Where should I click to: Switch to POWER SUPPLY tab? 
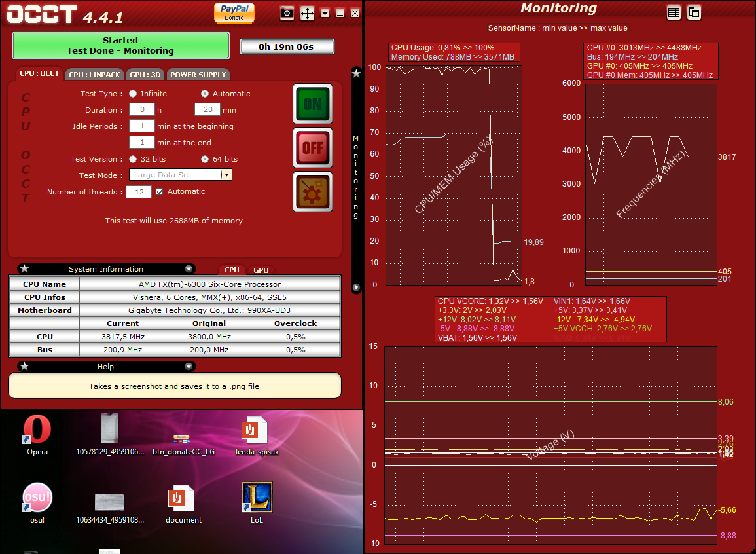click(x=198, y=74)
